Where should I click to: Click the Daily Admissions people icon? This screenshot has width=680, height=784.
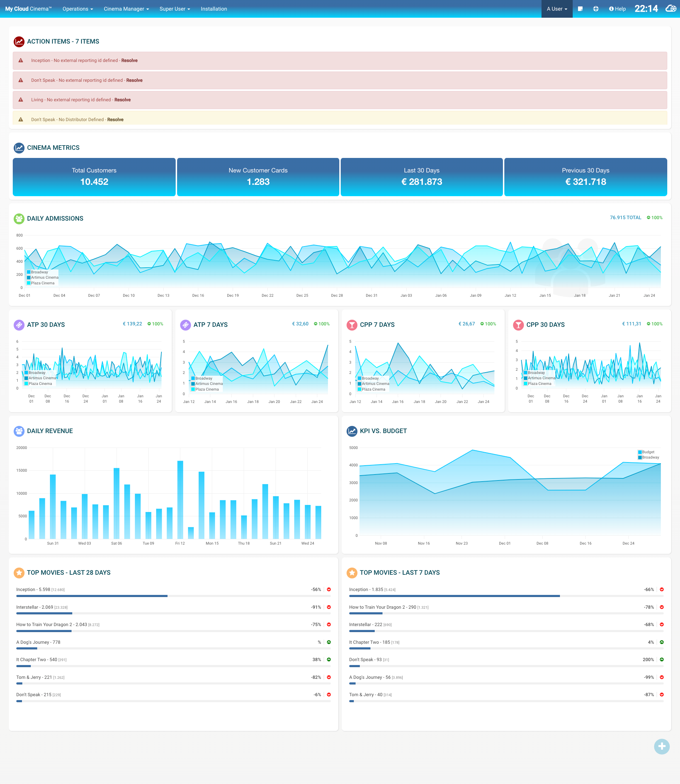[x=19, y=218]
